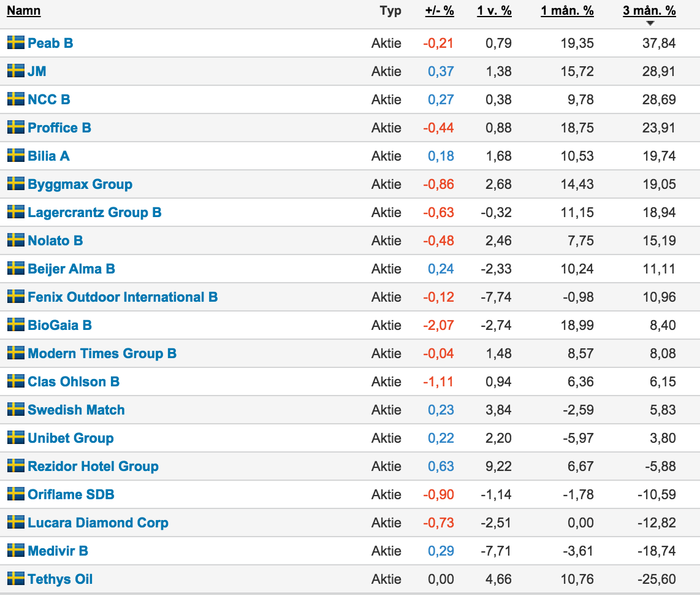Click Tethys Oil's 3-month value -25,60
This screenshot has height=601, width=700.
(656, 579)
